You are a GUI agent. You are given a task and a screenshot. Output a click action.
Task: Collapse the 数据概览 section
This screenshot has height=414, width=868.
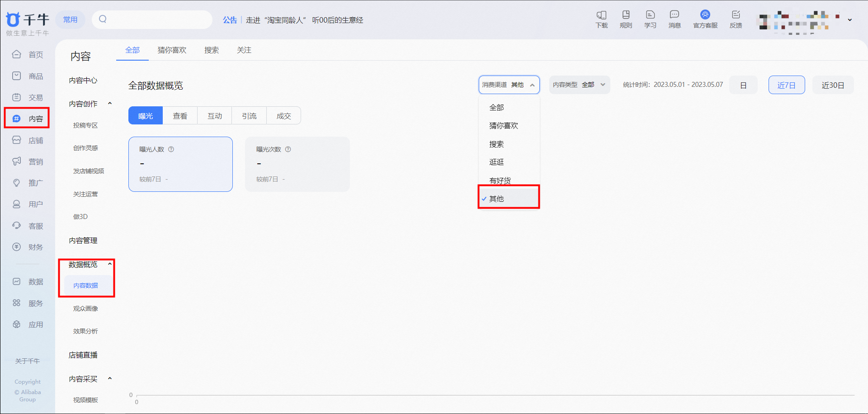pyautogui.click(x=110, y=264)
